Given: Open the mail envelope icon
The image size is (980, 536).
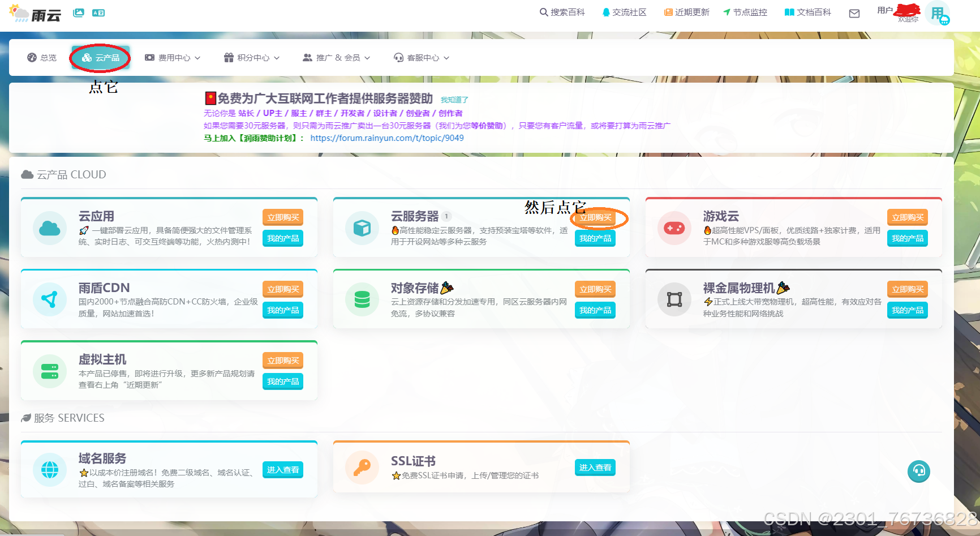Looking at the screenshot, I should 854,13.
